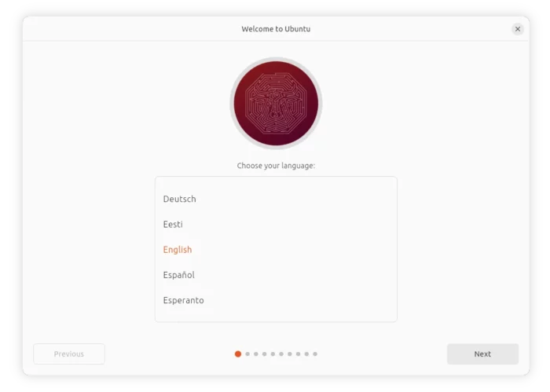Screen dimensions: 550x392
Task: Select the fifth page indicator dot
Action: 273,354
